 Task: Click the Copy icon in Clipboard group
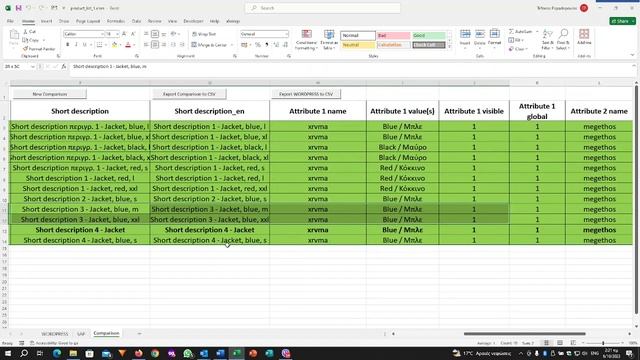pos(25,40)
